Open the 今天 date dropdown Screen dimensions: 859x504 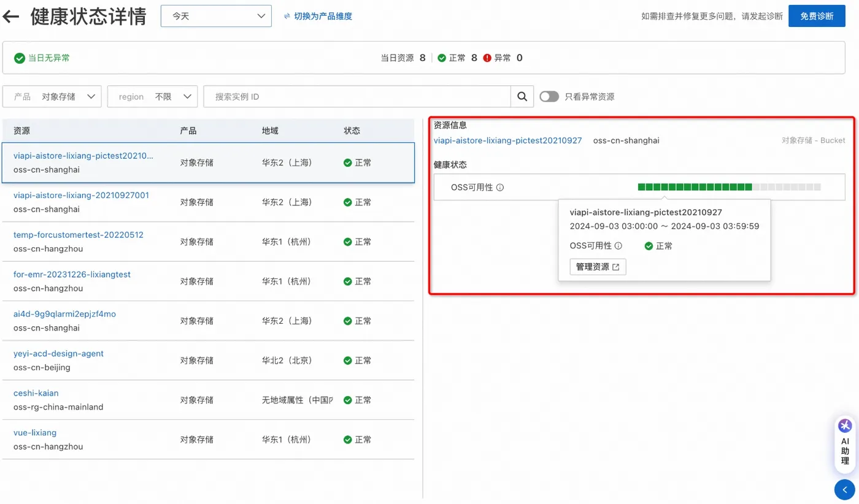click(216, 17)
